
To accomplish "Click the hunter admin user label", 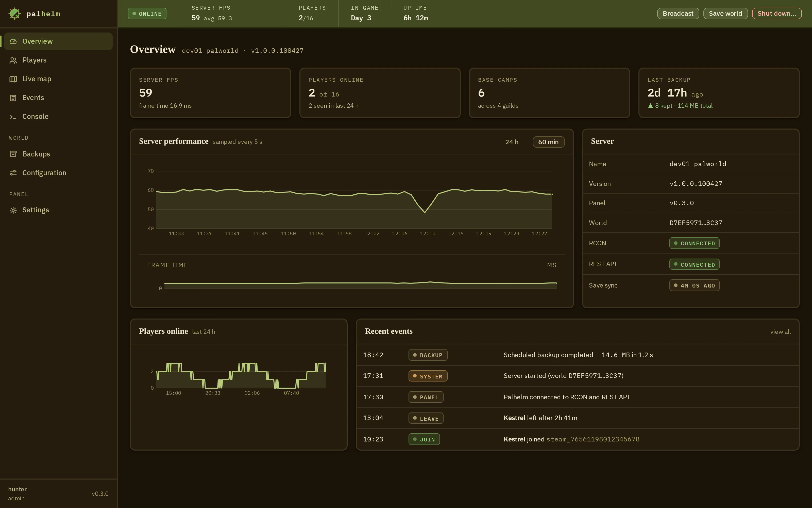I will pos(18,494).
